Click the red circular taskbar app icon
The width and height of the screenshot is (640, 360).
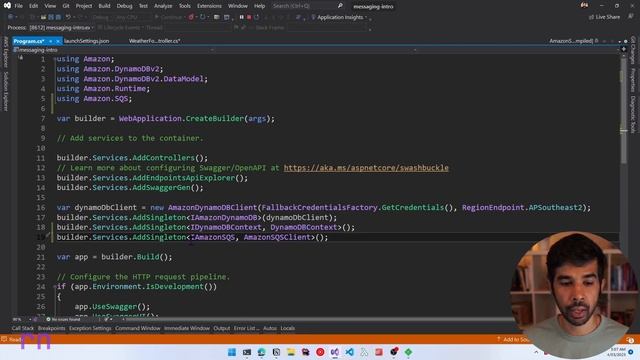point(320,352)
